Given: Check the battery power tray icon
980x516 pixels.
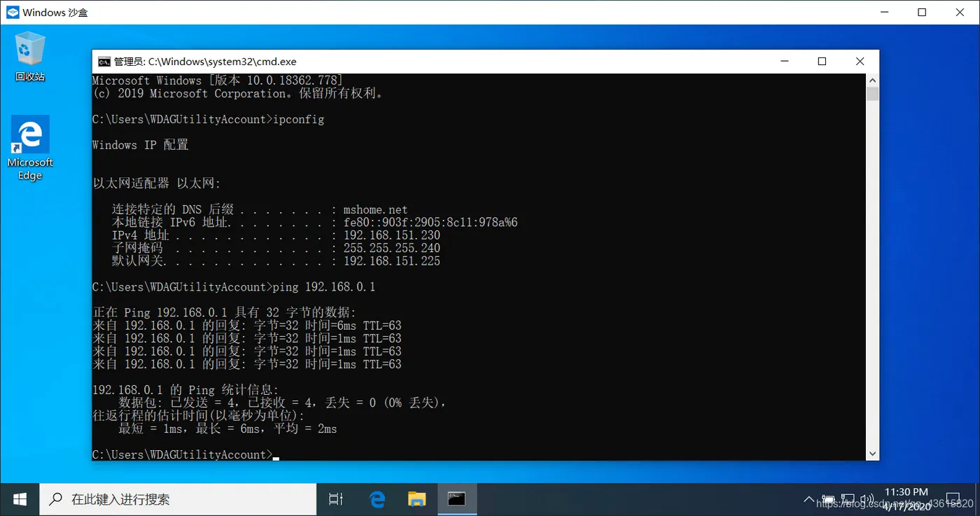Looking at the screenshot, I should 829,500.
